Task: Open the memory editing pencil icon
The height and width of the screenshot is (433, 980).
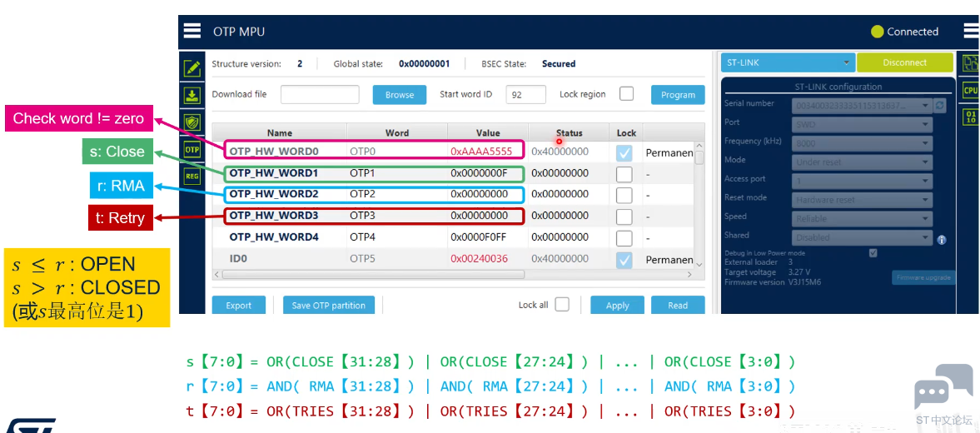Action: [192, 68]
